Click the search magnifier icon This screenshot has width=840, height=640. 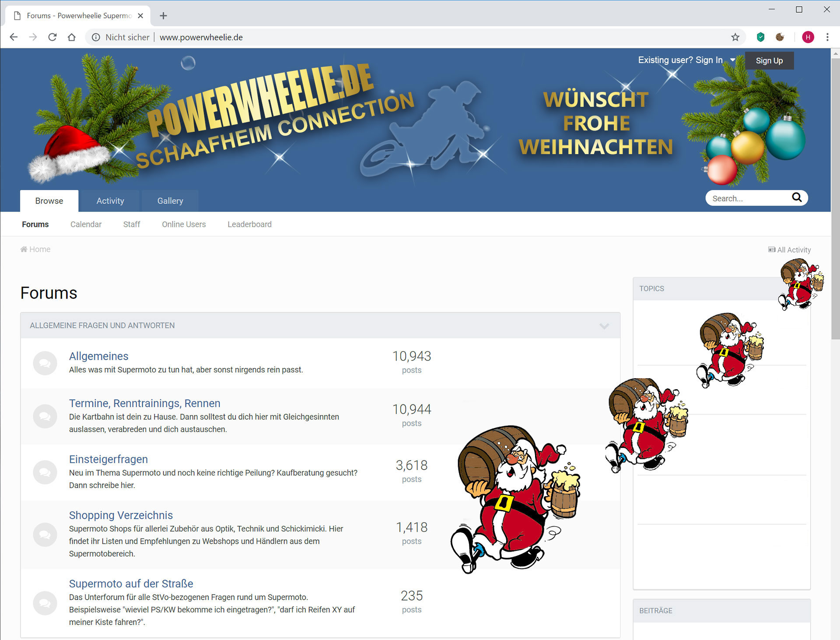(797, 197)
